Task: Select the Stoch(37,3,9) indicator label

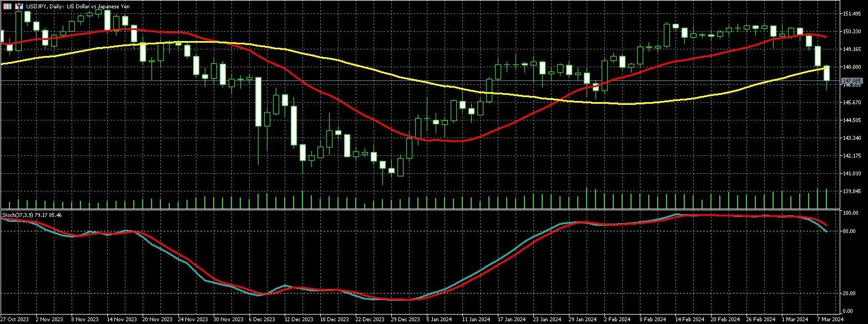Action: 32,215
